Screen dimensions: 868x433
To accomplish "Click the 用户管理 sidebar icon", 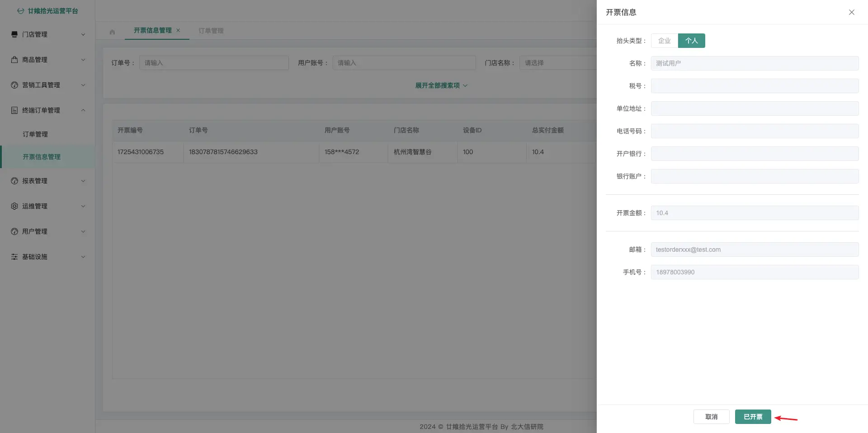I will tap(14, 231).
